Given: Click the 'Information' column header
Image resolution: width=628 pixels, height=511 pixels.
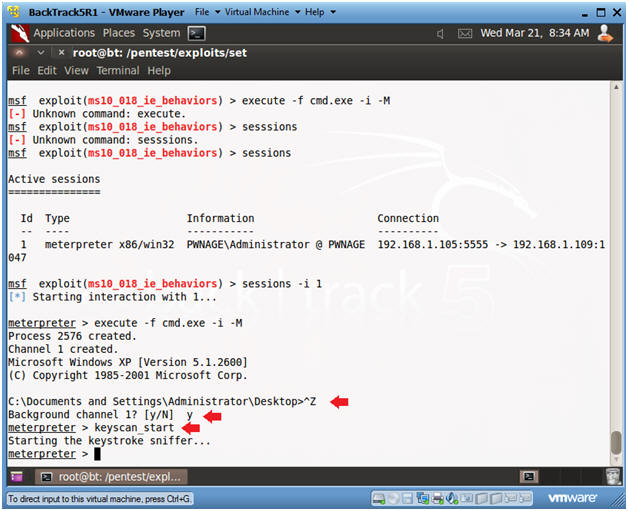Looking at the screenshot, I should (x=220, y=218).
